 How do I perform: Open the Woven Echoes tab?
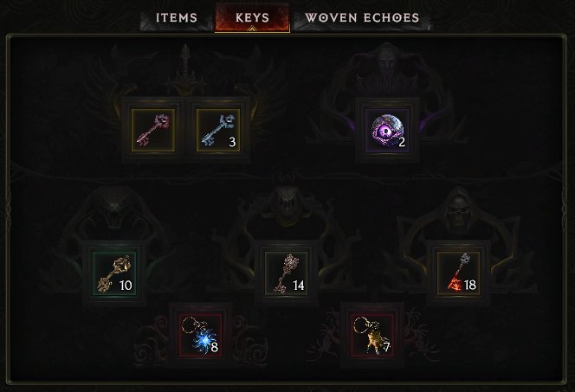coord(362,17)
